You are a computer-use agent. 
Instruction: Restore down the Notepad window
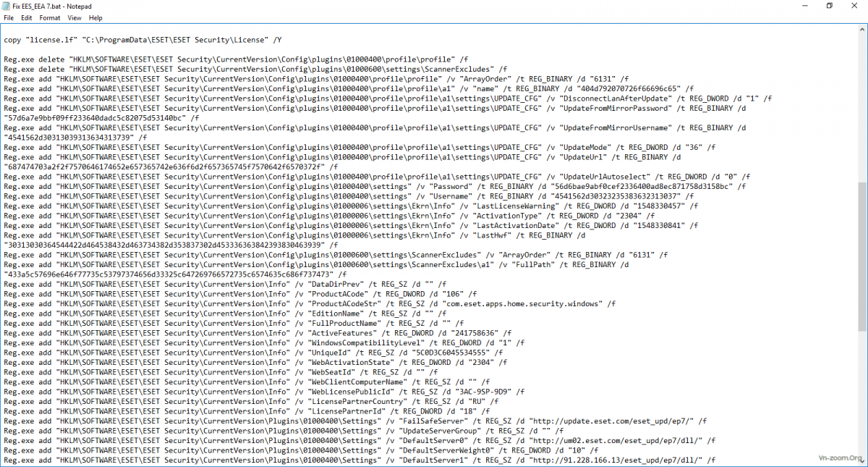(x=830, y=6)
